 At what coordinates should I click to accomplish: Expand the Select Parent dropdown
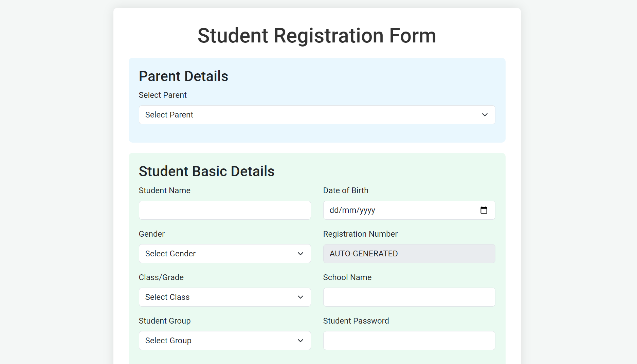317,115
